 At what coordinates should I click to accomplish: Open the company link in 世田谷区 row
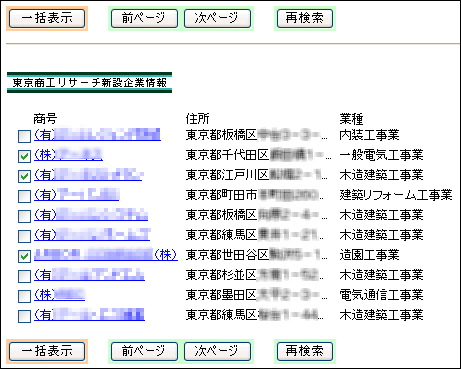coord(106,255)
